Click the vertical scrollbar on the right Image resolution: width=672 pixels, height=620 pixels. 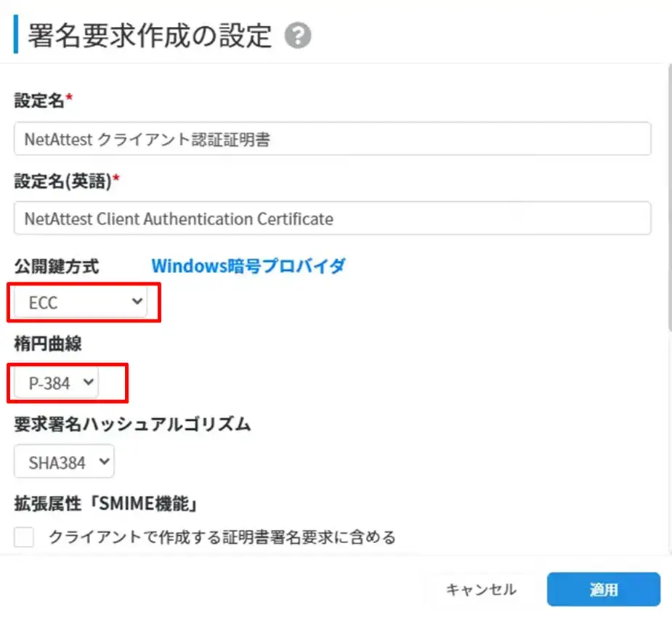[668, 196]
